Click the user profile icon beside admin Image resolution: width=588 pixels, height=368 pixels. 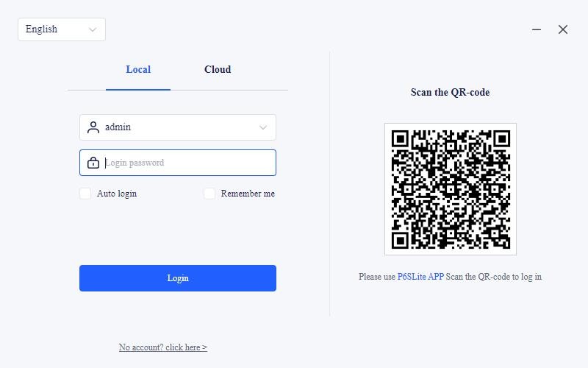pos(93,127)
